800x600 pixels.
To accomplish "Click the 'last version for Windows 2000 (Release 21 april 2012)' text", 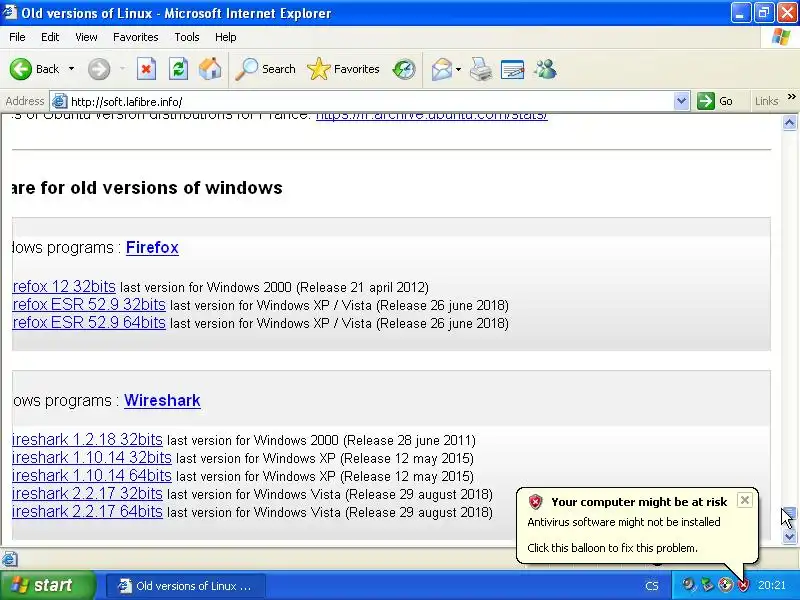I will tap(274, 287).
